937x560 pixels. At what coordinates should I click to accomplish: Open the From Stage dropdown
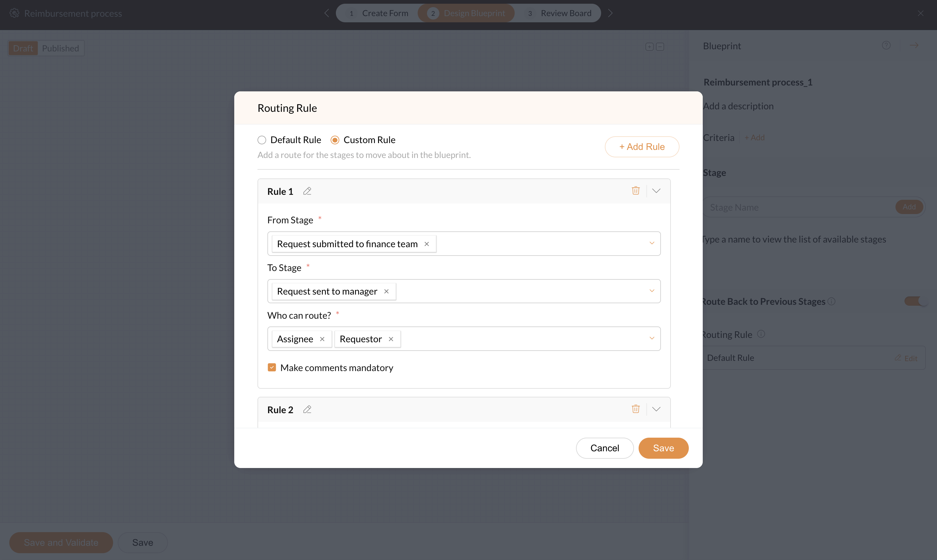tap(652, 243)
